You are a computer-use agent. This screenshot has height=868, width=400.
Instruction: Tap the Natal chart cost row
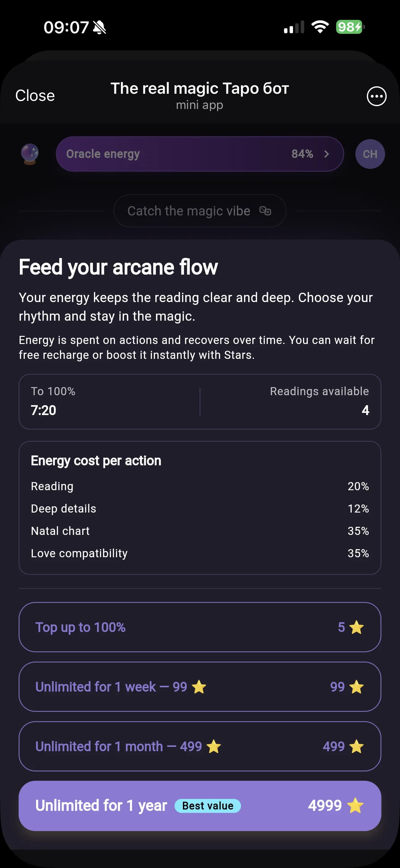[199, 531]
